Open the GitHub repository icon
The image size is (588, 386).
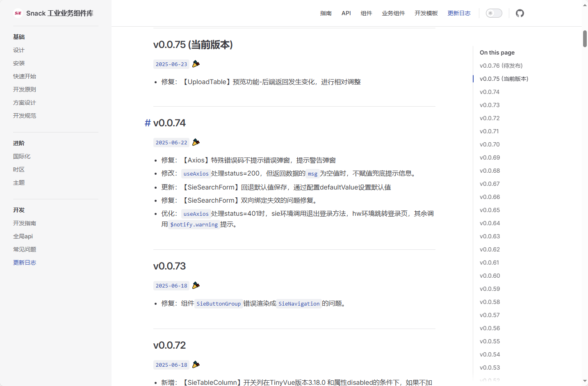pos(520,13)
